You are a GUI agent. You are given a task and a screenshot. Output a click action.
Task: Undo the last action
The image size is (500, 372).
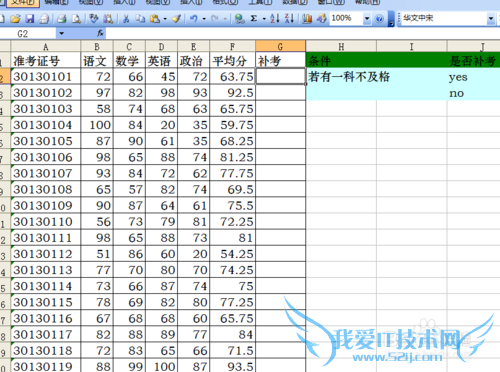point(194,19)
